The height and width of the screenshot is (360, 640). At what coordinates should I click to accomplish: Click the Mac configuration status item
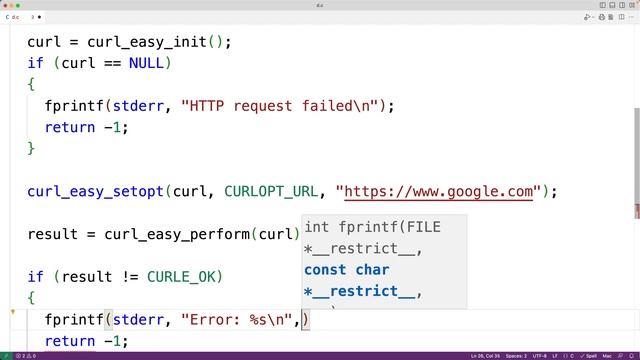coord(607,356)
